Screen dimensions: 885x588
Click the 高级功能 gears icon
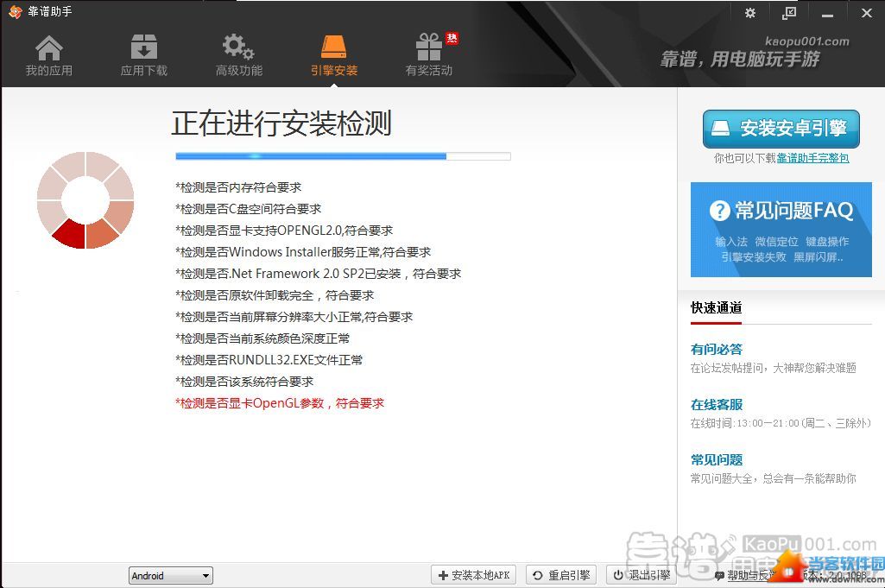click(238, 47)
